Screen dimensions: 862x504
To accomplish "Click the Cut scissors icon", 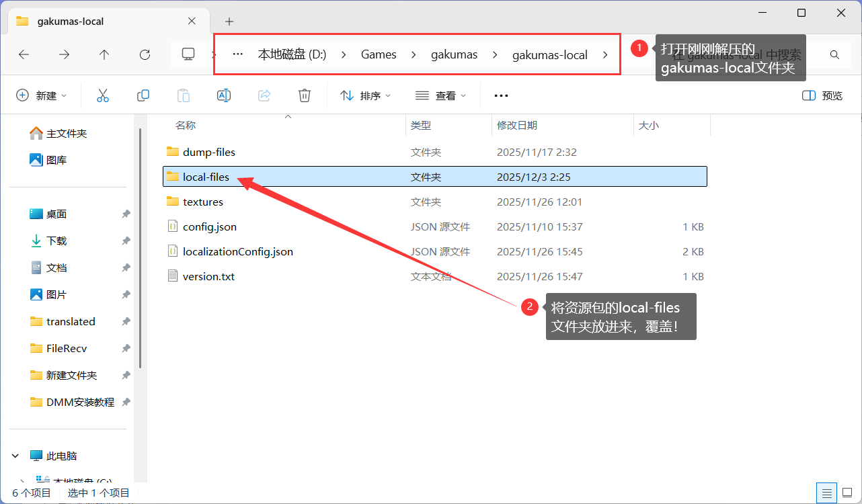I will tap(103, 96).
